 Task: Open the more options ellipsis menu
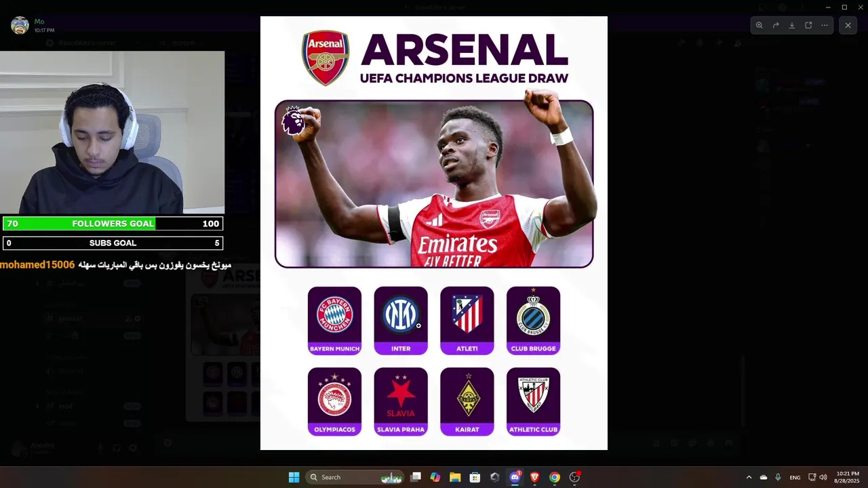click(825, 25)
